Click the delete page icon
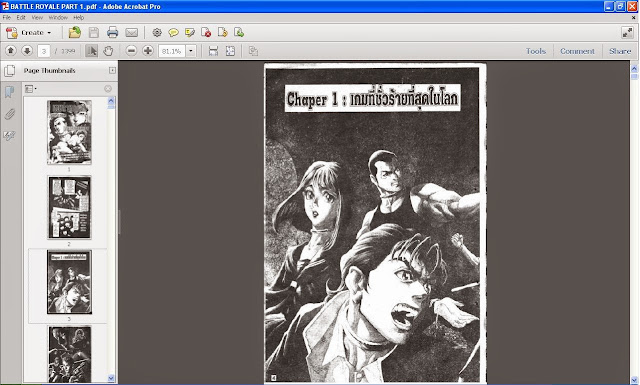This screenshot has height=385, width=640. pos(206,32)
